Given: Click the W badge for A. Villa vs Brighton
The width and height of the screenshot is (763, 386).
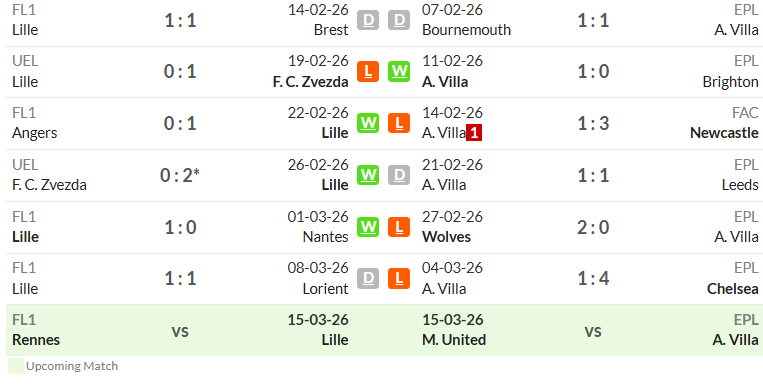Looking at the screenshot, I should point(399,72).
